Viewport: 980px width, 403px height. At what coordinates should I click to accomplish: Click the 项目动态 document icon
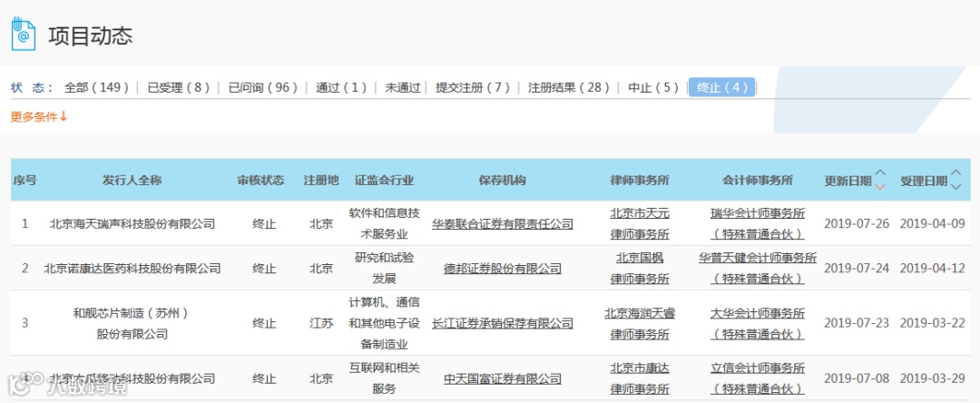point(24,34)
